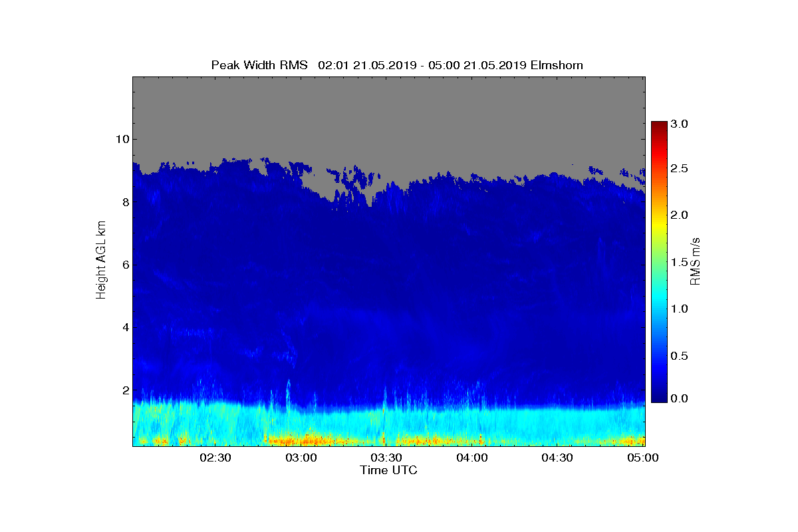Click the height axis label 6
The width and height of the screenshot is (798, 532).
(x=125, y=265)
